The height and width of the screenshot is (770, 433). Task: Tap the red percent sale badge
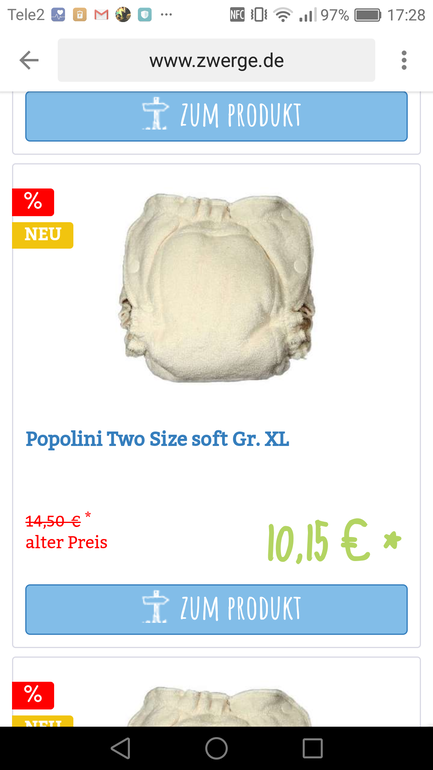33,202
